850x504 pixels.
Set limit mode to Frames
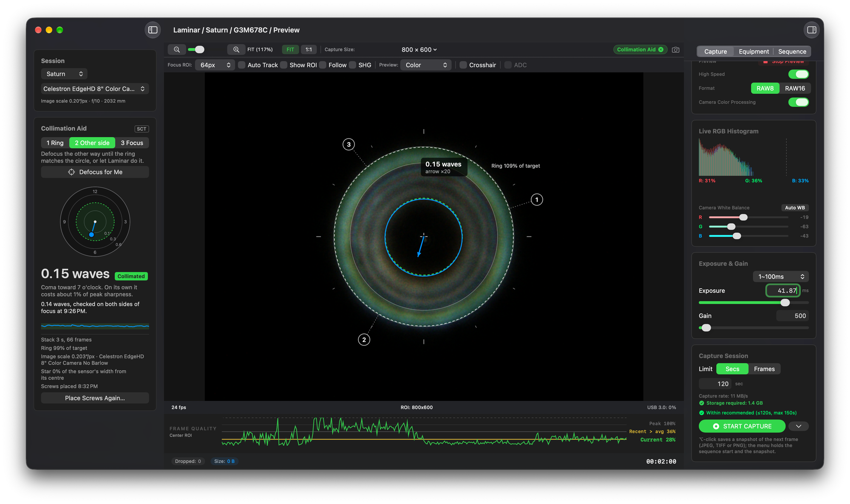tap(764, 369)
